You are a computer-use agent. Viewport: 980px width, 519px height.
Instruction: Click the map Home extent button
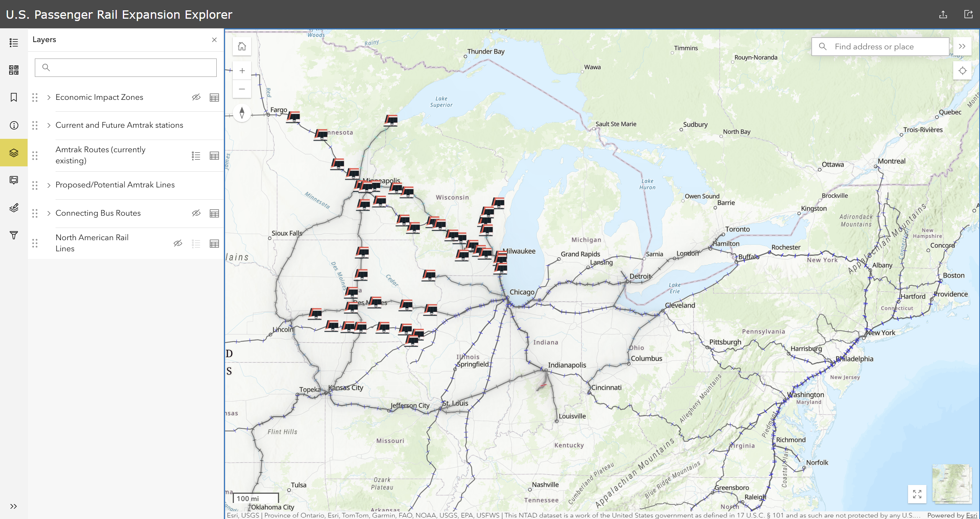point(242,46)
